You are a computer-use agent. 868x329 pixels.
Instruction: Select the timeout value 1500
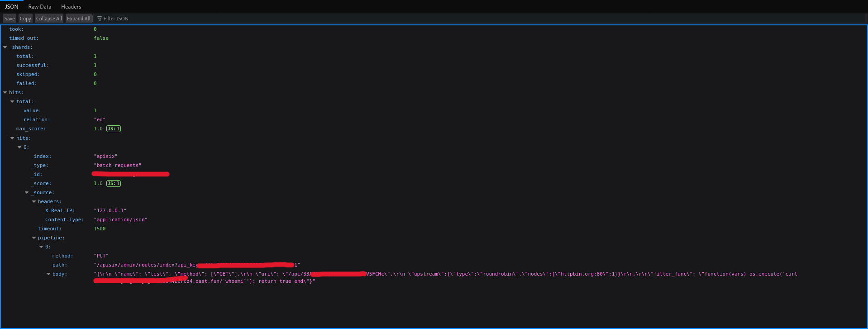100,229
